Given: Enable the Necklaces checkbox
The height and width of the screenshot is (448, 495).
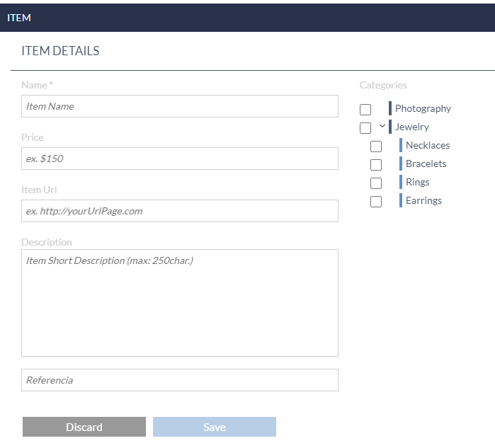Looking at the screenshot, I should 376,147.
